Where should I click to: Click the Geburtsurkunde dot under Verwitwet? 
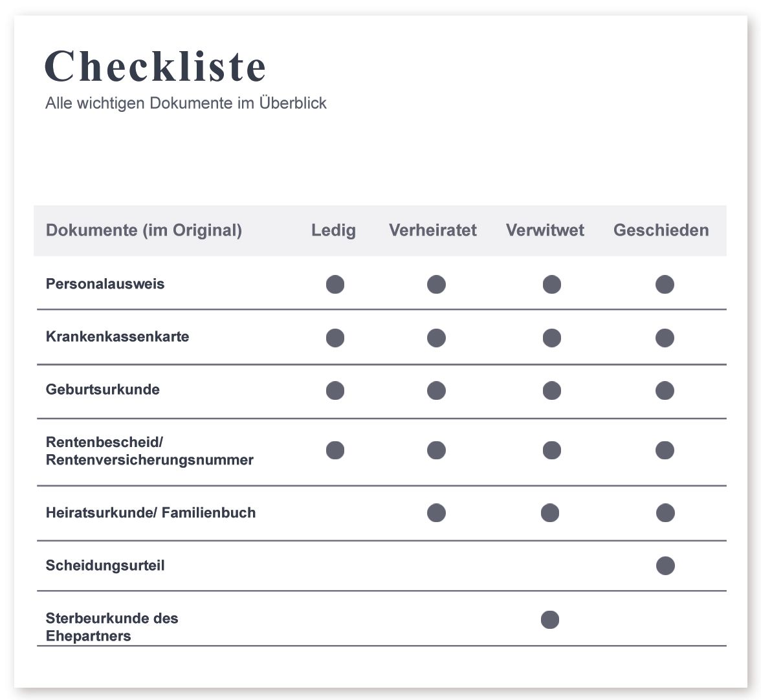point(552,391)
